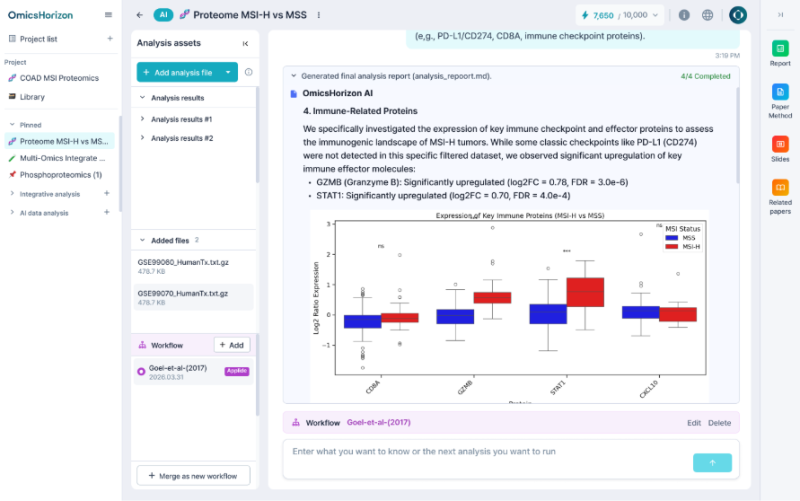Viewport: 800px width, 501px height.
Task: Click the Edit link in the workflow bar
Action: [x=693, y=423]
